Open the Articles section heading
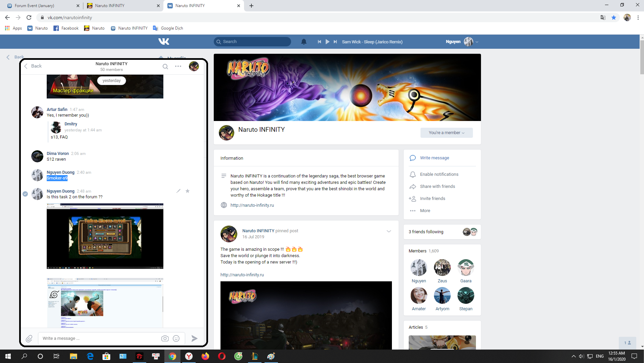This screenshot has height=363, width=644. [418, 327]
